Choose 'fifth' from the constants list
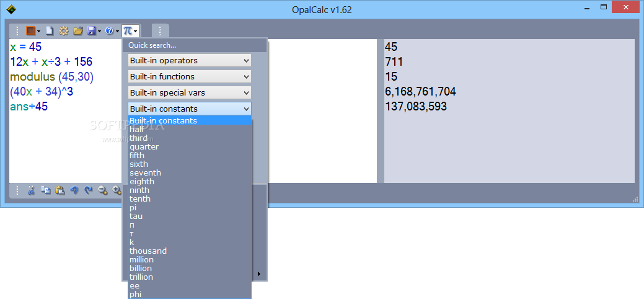644x299 pixels. coord(190,156)
